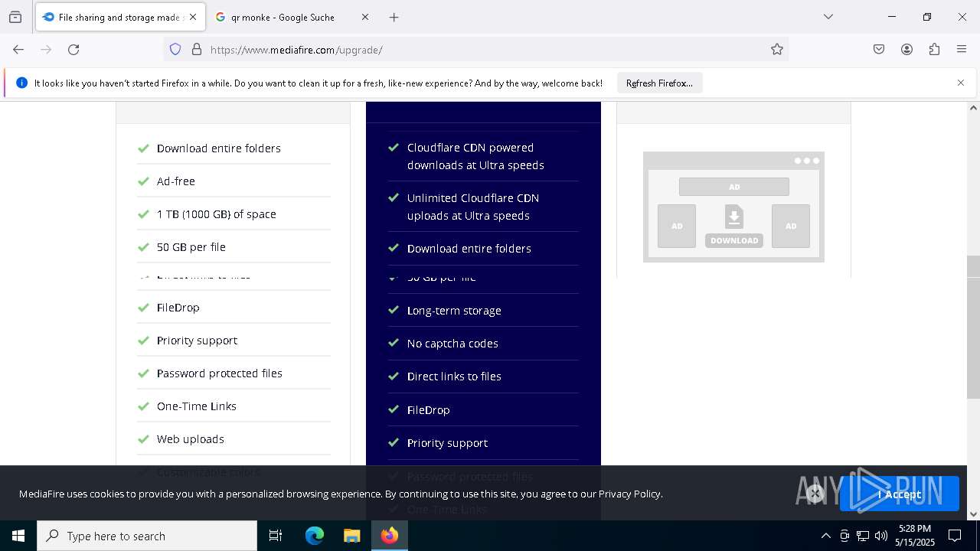Screen dimensions: 980x551
Task: Click '50 GB per file' in left plan
Action: 191,247
